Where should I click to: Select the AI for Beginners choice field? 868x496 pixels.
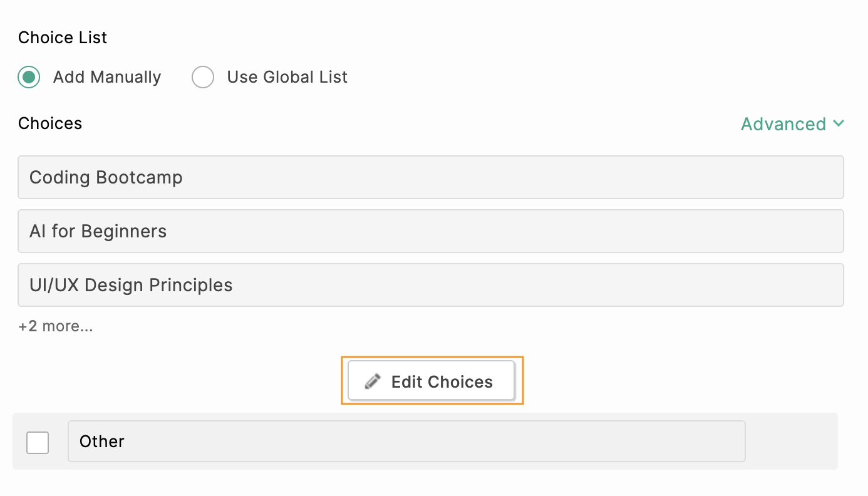(431, 231)
